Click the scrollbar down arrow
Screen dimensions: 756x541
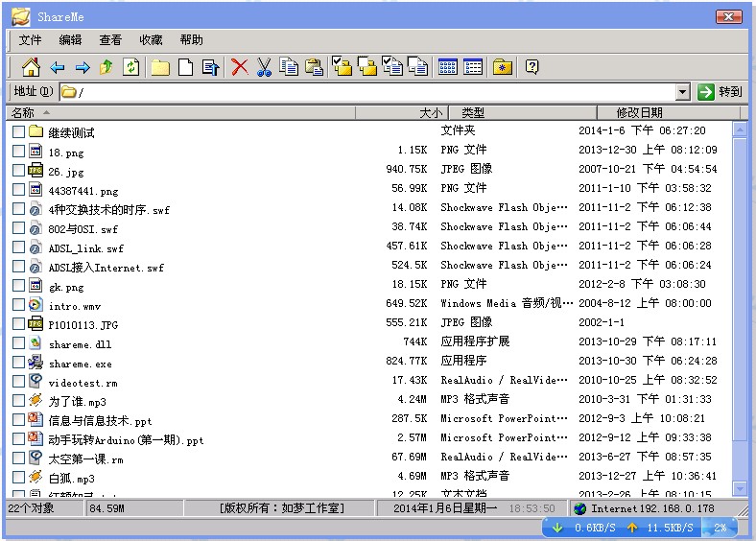pos(740,489)
